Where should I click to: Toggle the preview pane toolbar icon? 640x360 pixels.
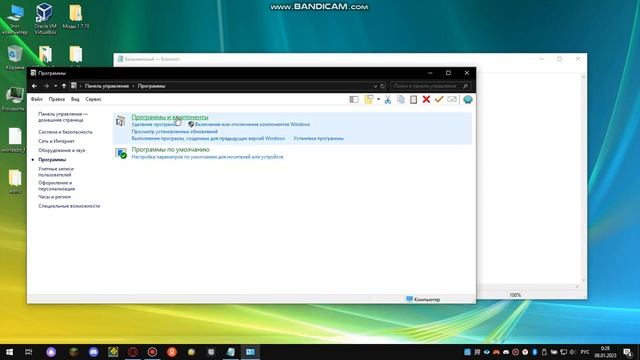click(354, 100)
